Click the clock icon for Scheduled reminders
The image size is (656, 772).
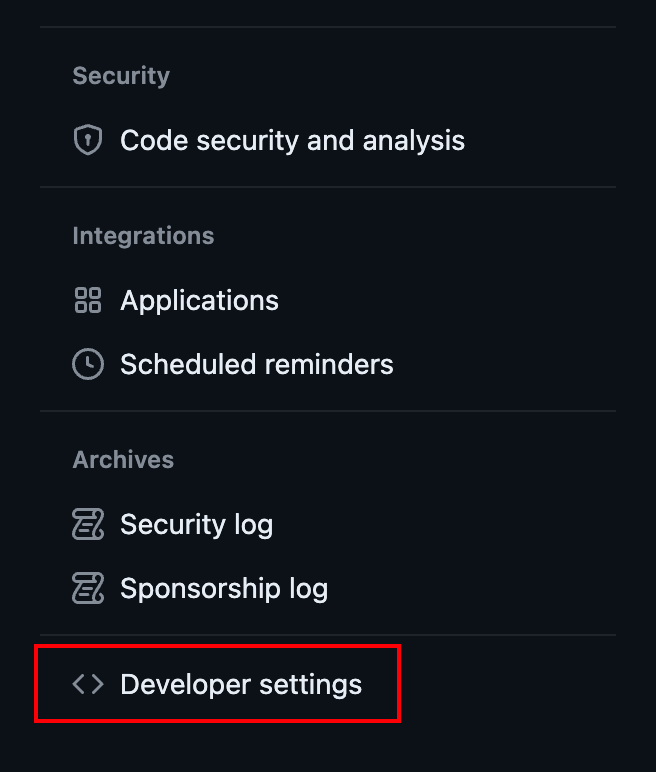88,364
